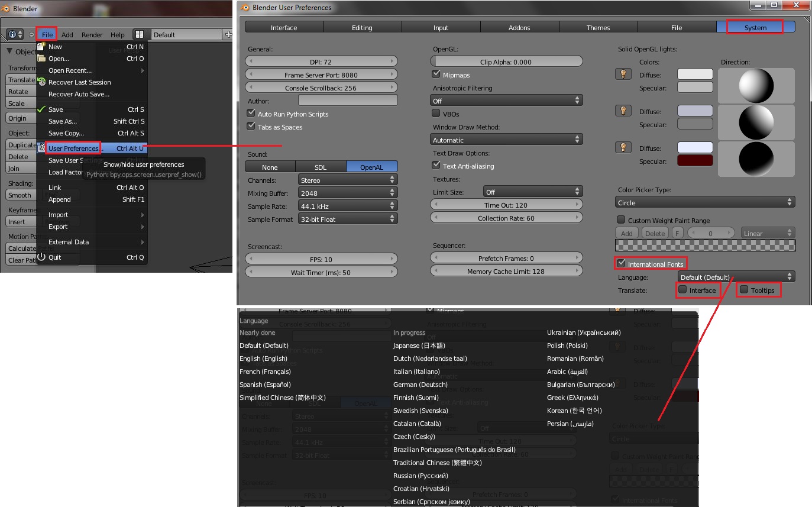Click the Smooth shading button
812x507 pixels.
(21, 195)
